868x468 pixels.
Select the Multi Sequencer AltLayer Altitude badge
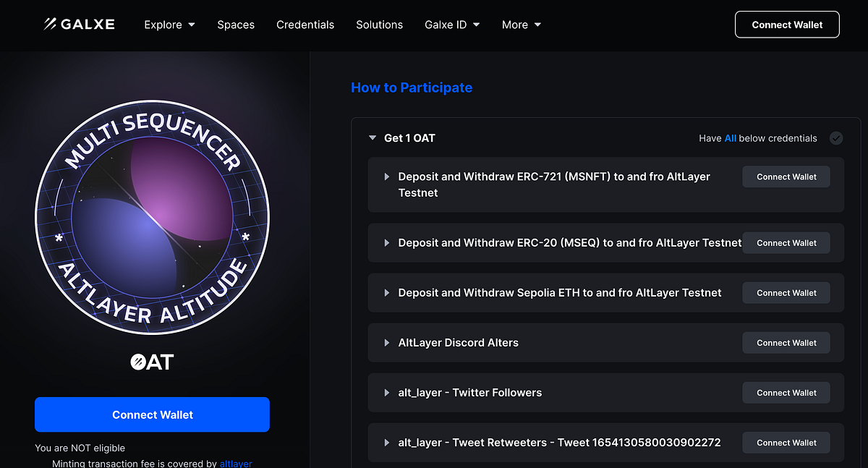pyautogui.click(x=152, y=217)
